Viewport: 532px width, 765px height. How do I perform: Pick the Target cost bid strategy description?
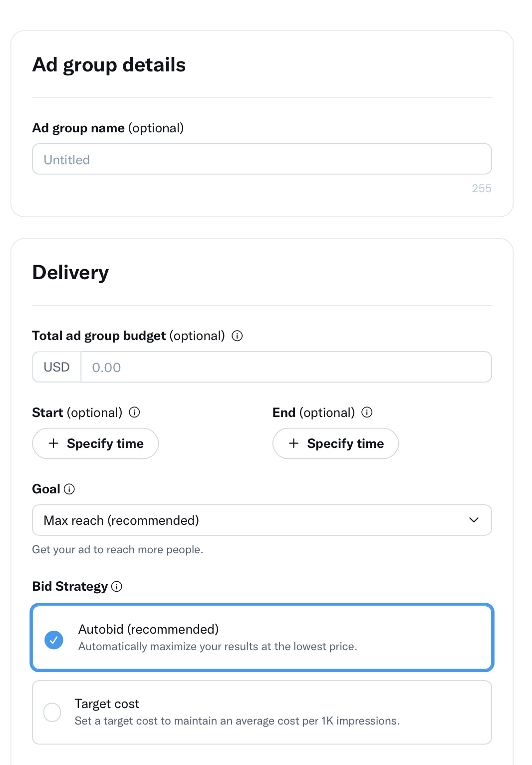237,721
